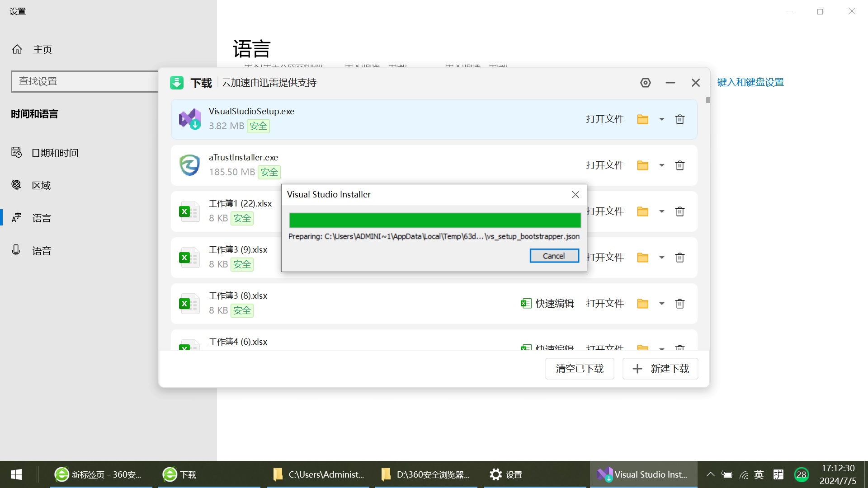Image resolution: width=868 pixels, height=488 pixels.
Task: Expand options arrow for 工作簿1 (22).xlsx
Action: 662,211
